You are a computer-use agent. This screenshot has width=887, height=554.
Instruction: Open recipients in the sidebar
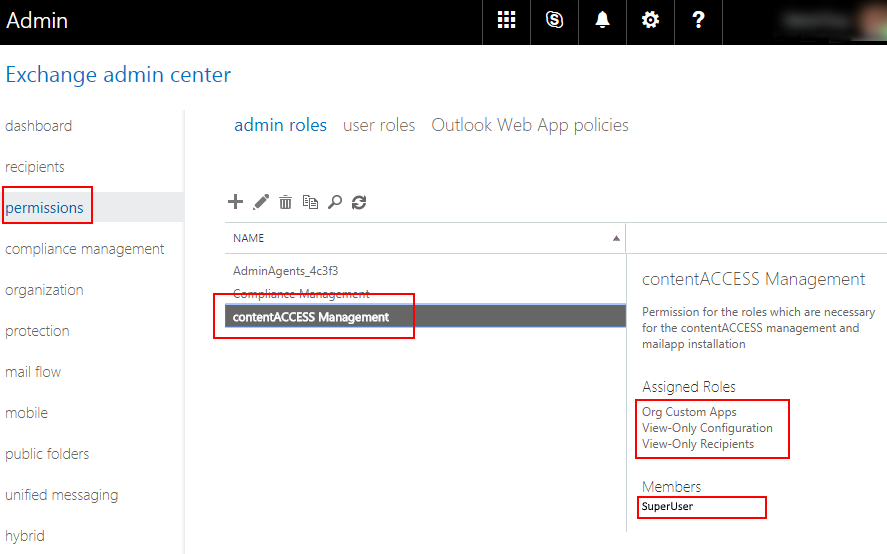tap(35, 167)
